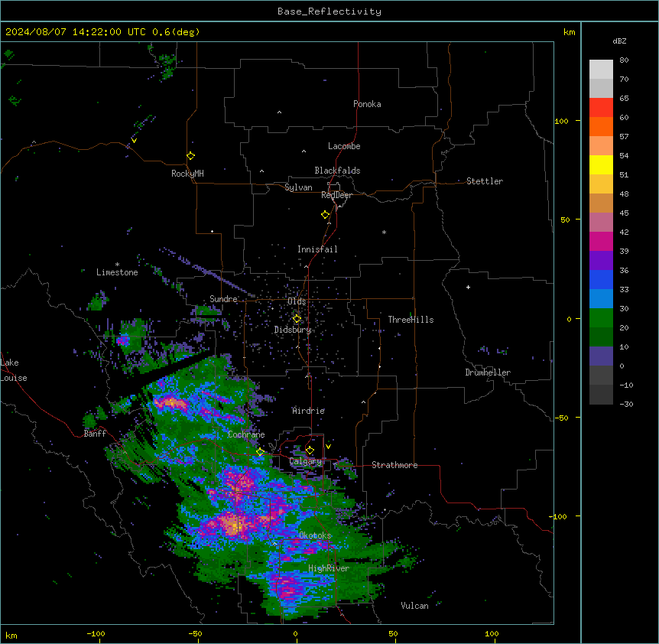Click the asterisk marker above Limestone label

117,265
